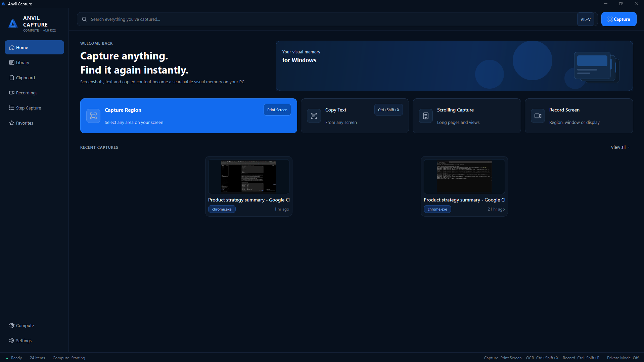Screen dimensions: 644x362
Task: Click Copy Text card title
Action: pos(336,110)
